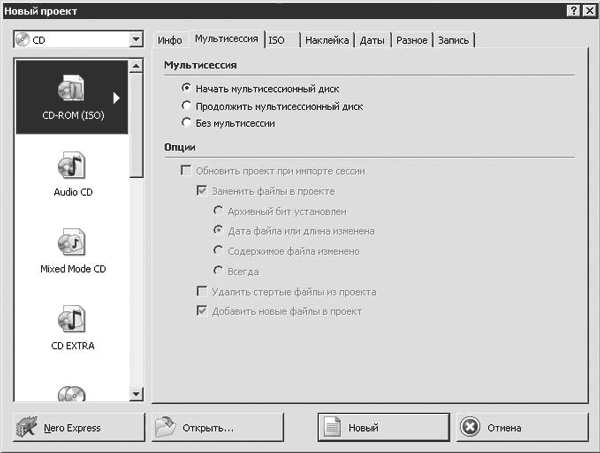Switch to the Инфо tab

(170, 40)
